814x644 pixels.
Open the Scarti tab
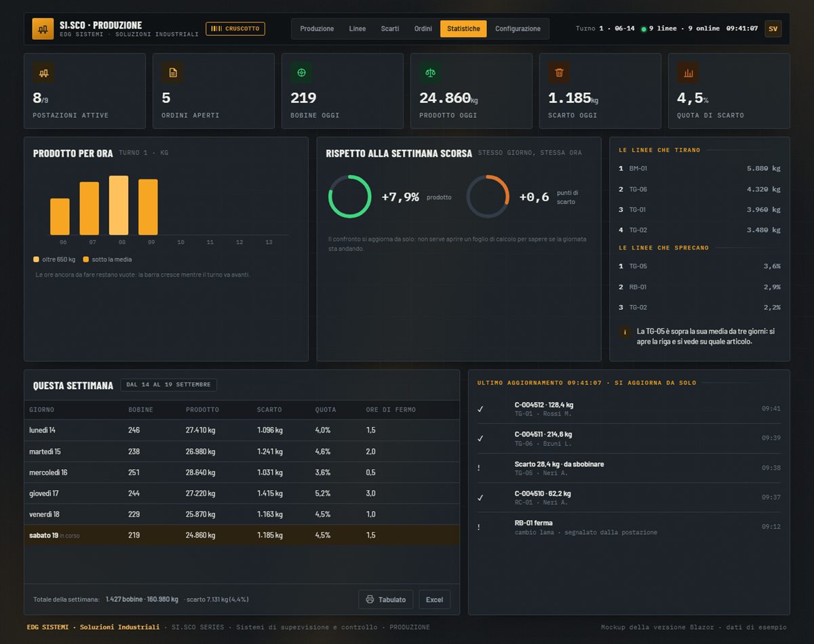coord(390,29)
